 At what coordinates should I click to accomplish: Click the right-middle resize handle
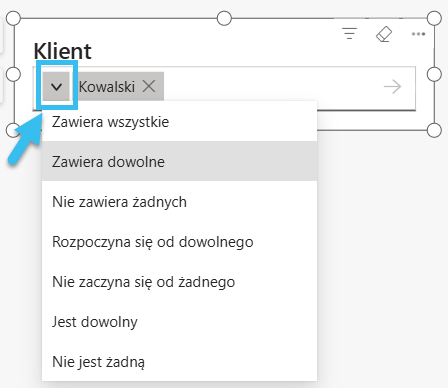[x=434, y=74]
